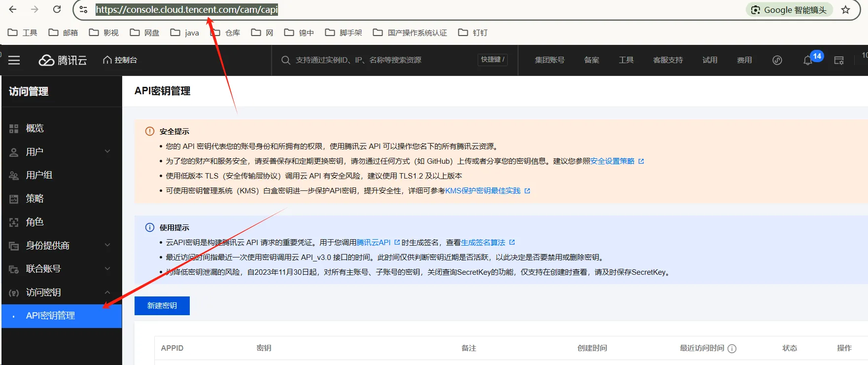The height and width of the screenshot is (365, 868).
Task: Select API密钥管理 in the sidebar
Action: (62, 316)
